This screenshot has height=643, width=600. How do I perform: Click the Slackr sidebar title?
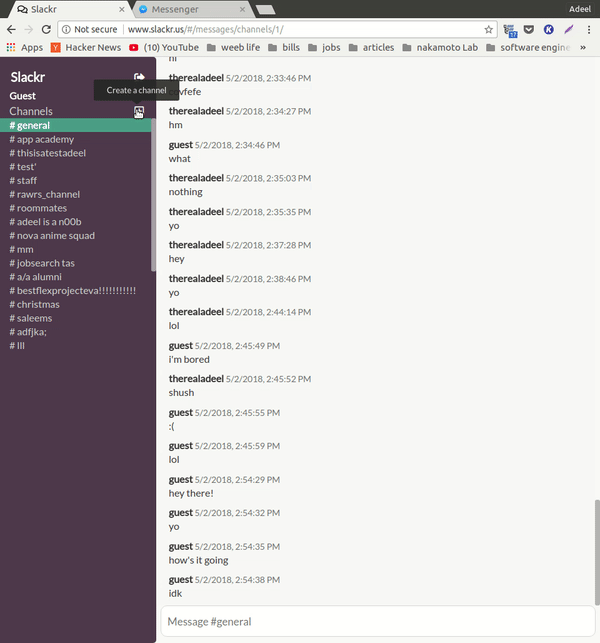pos(27,77)
